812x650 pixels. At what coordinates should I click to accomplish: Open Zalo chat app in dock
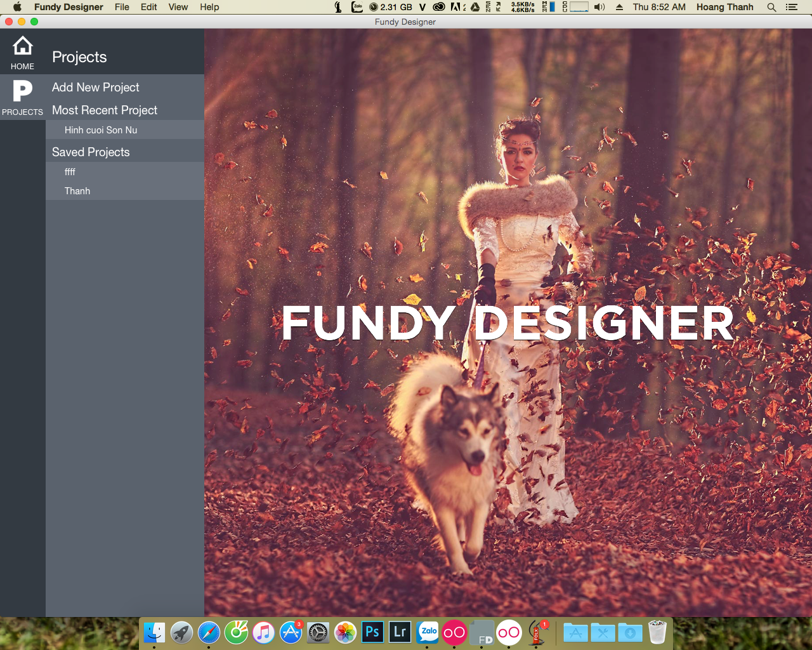coord(427,632)
